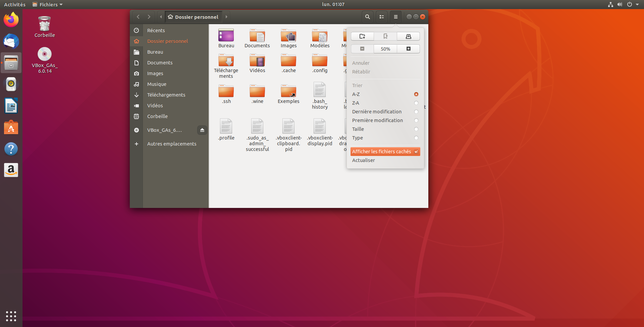Click the new tab icon in the menu
The height and width of the screenshot is (327, 644).
(408, 36)
